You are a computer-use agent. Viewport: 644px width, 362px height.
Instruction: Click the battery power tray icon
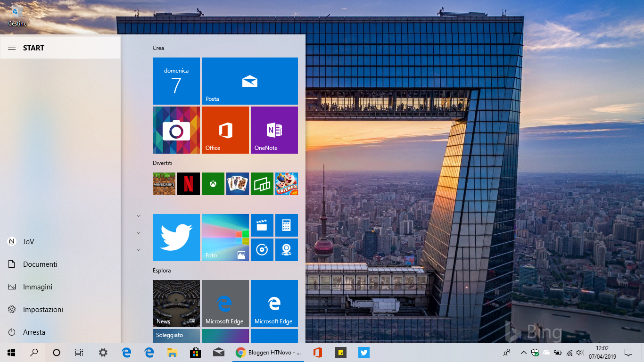click(x=558, y=353)
